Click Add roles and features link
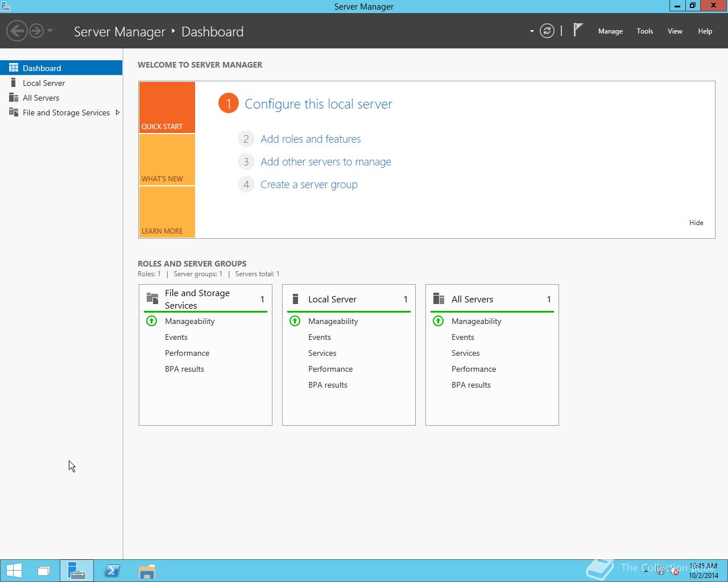This screenshot has height=582, width=728. 311,139
